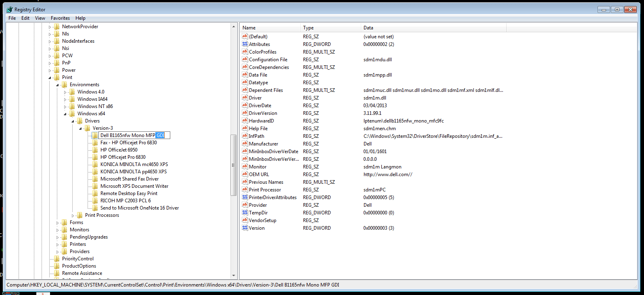Viewport: 644px width, 295px height.
Task: Click the Environments folder icon
Action: pyautogui.click(x=65, y=85)
